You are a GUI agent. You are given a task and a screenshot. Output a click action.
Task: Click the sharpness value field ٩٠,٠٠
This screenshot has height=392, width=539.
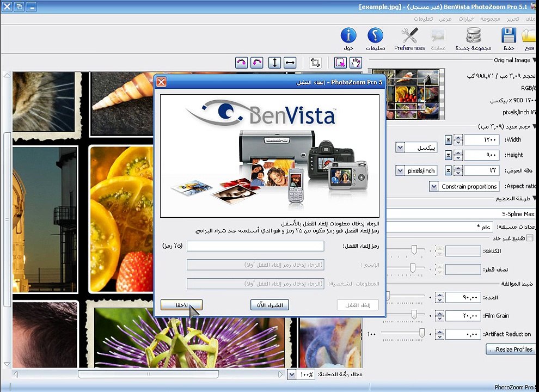point(463,297)
